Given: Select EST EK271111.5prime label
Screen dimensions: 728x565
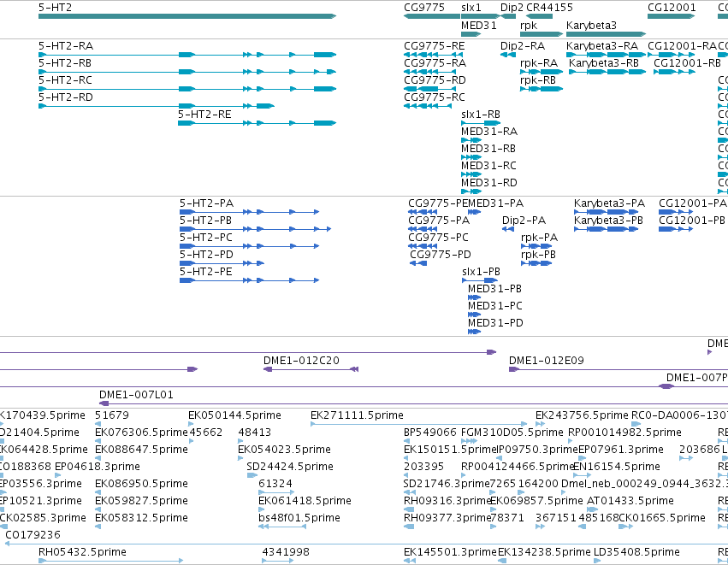Looking at the screenshot, I should (357, 415).
